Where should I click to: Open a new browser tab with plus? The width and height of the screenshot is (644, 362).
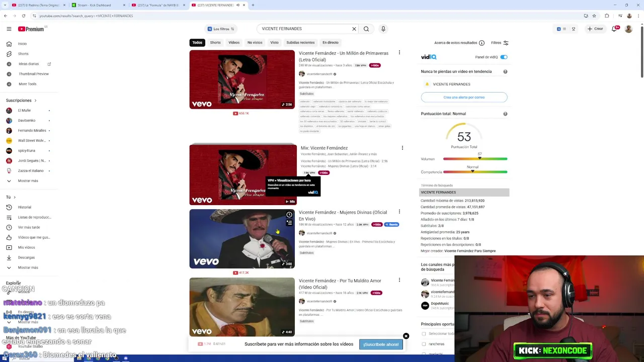point(253,5)
